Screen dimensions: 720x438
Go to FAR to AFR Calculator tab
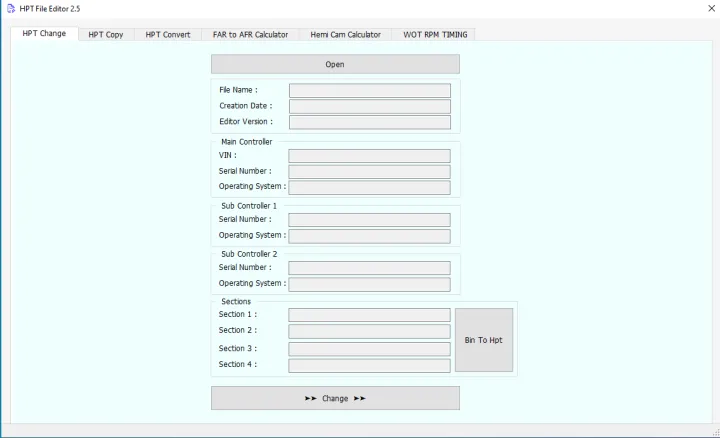[250, 34]
